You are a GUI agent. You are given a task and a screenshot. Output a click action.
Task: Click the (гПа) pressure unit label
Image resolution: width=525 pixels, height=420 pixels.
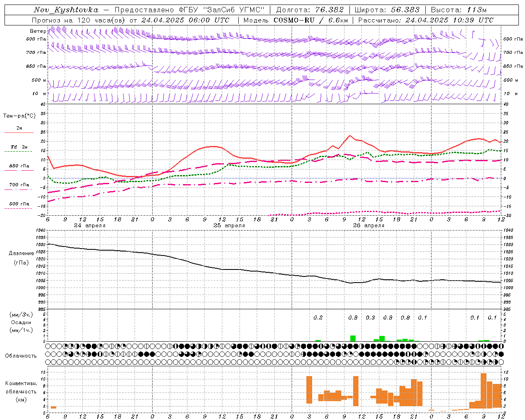(21, 262)
